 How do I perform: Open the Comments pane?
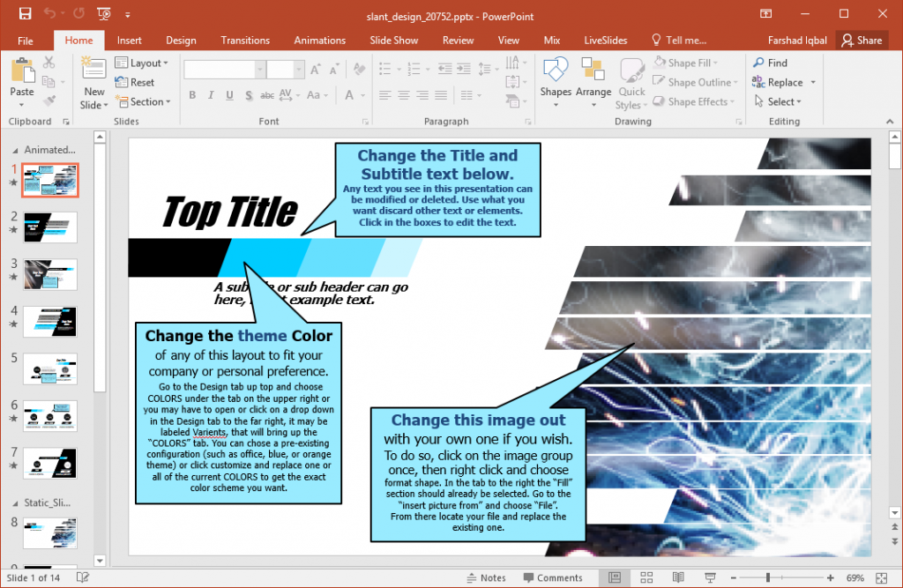pos(553,577)
